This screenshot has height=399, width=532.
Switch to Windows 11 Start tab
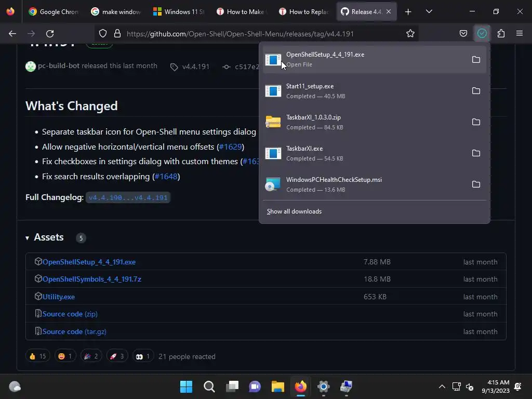point(179,12)
